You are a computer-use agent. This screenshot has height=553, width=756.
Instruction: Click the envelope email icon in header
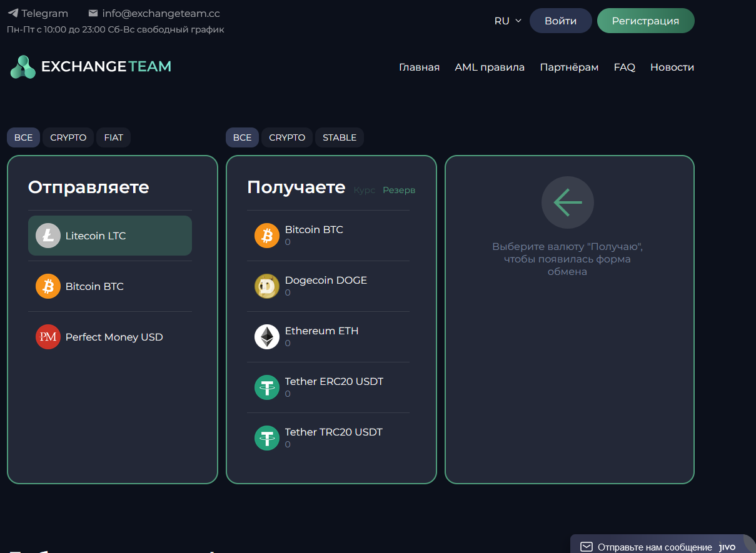(93, 13)
